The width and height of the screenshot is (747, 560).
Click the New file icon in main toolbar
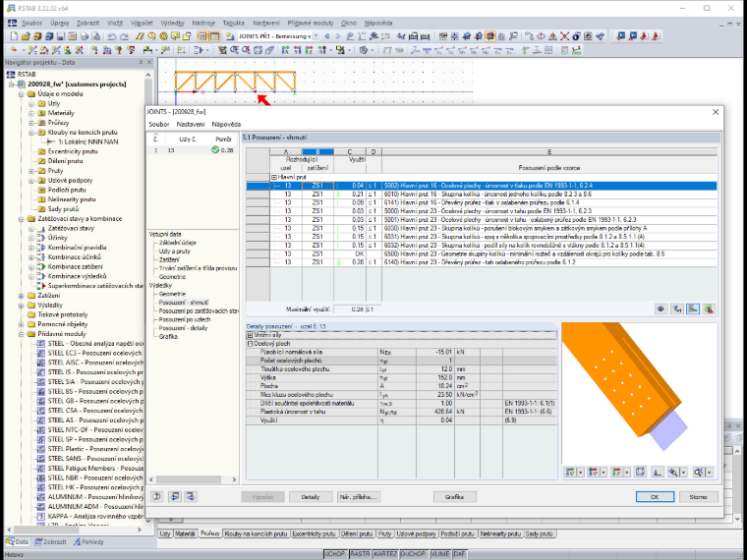coord(14,36)
